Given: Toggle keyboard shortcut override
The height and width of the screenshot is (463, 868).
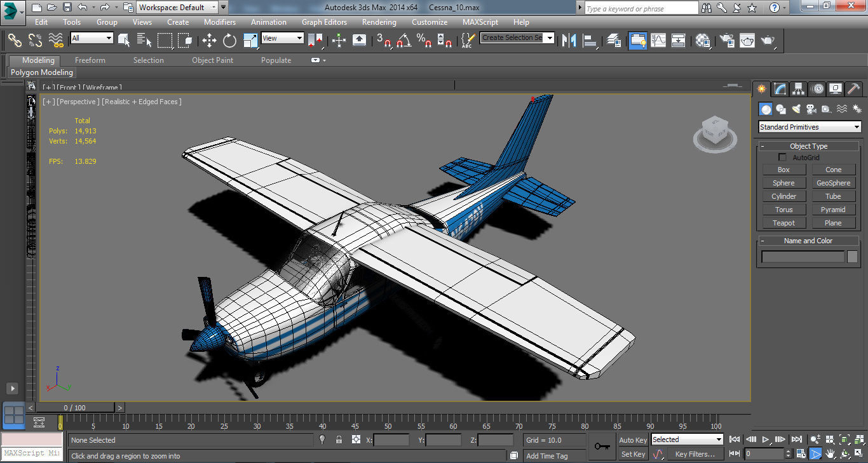Looking at the screenshot, I should click(359, 41).
